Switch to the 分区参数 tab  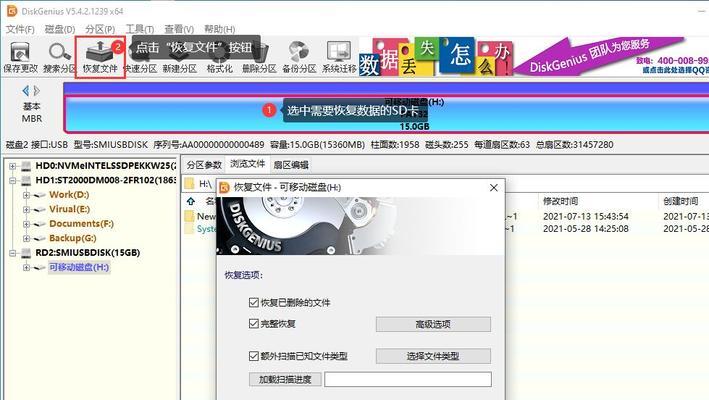pyautogui.click(x=204, y=165)
